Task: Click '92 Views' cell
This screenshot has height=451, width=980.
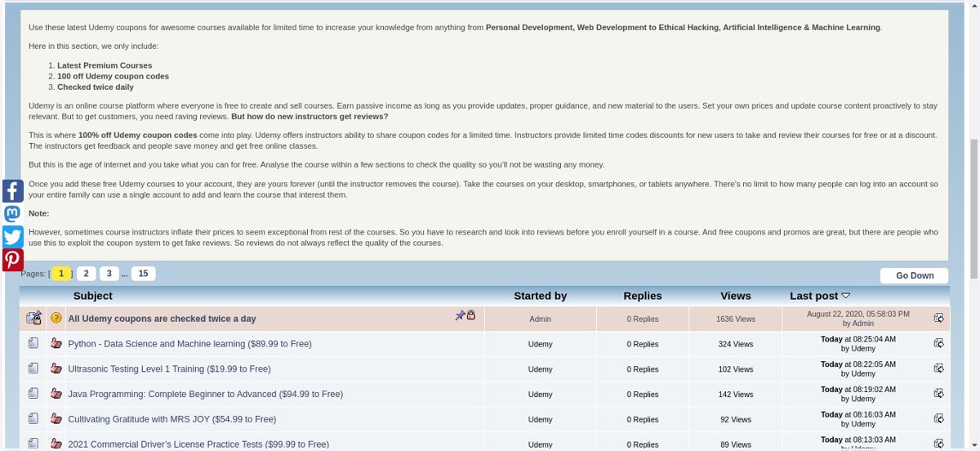Action: 736,420
